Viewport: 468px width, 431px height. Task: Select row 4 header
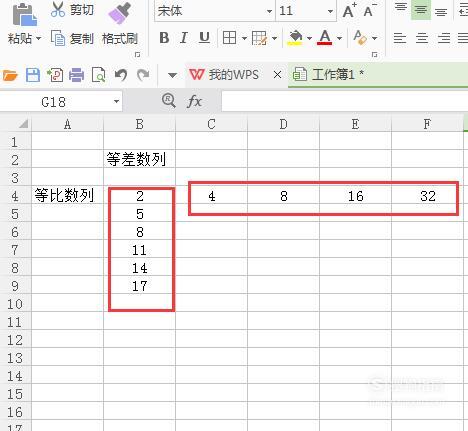click(x=15, y=196)
